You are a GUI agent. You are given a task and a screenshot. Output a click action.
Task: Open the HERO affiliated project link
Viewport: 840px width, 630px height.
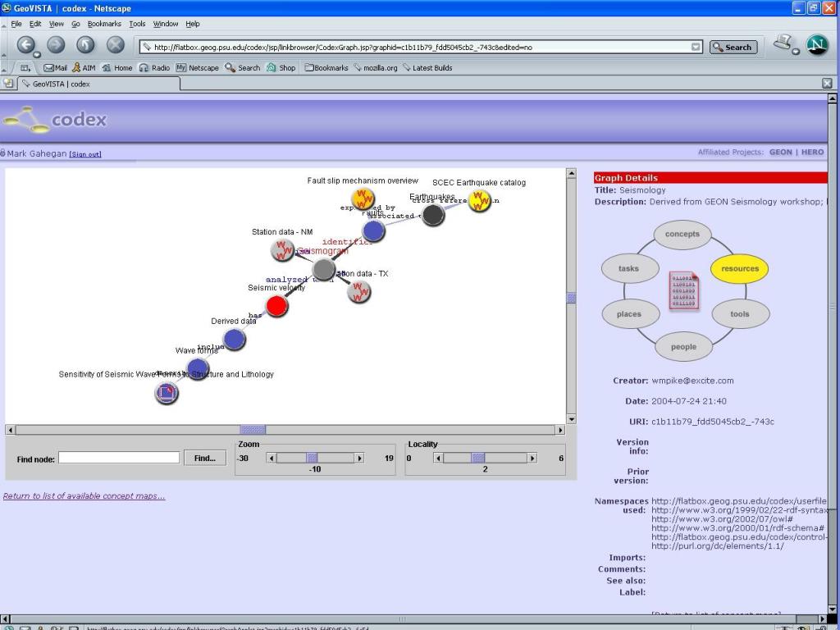coord(813,152)
